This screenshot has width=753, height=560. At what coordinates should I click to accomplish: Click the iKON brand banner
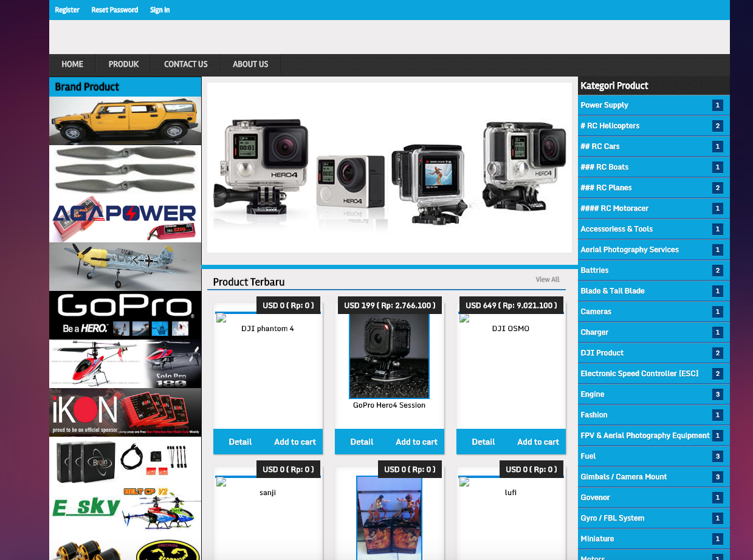(x=125, y=412)
